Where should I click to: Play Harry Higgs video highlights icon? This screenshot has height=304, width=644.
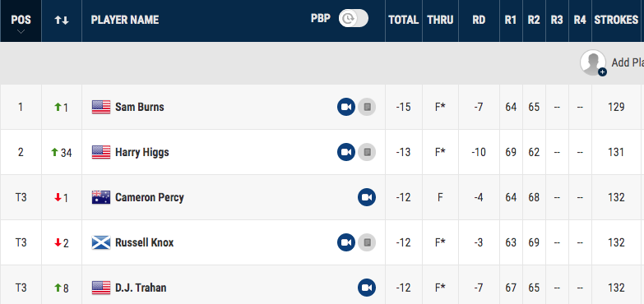[346, 152]
